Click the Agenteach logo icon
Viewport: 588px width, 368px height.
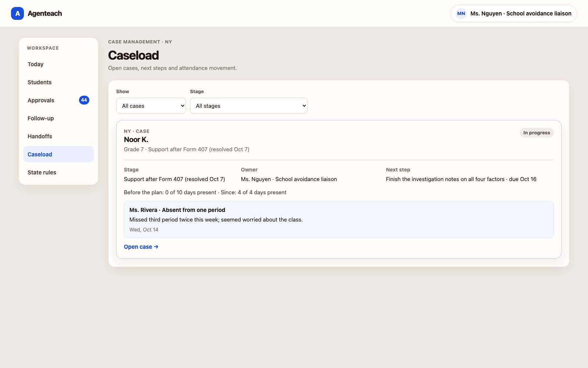(17, 14)
